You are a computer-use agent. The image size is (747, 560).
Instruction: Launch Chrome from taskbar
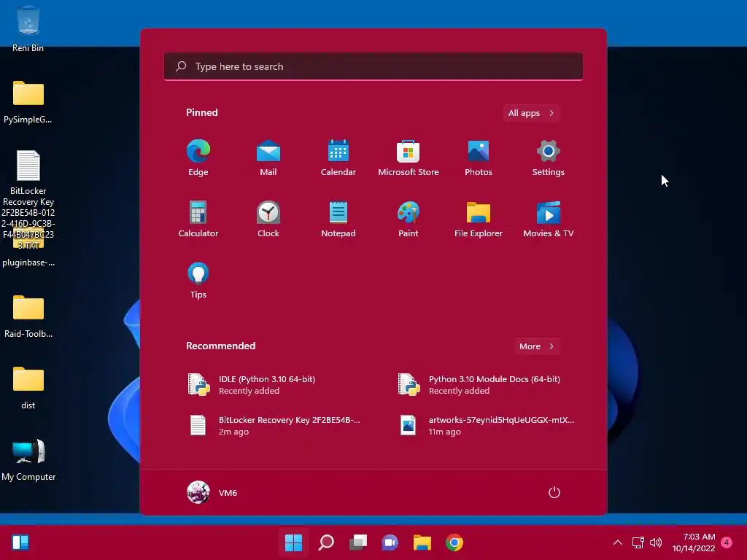click(454, 542)
